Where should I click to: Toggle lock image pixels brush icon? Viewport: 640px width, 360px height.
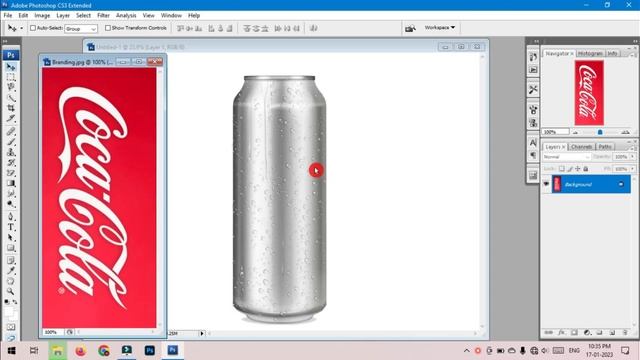coord(570,169)
